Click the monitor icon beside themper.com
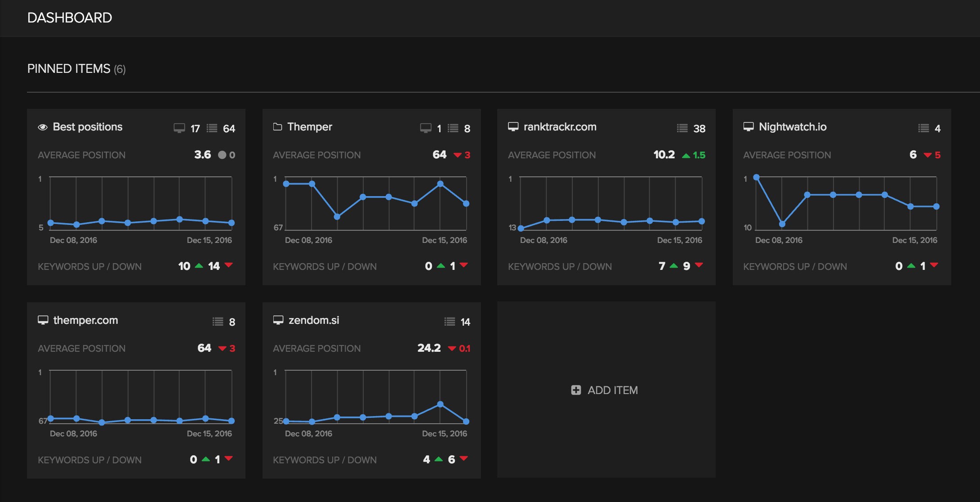Image resolution: width=980 pixels, height=502 pixels. point(43,320)
